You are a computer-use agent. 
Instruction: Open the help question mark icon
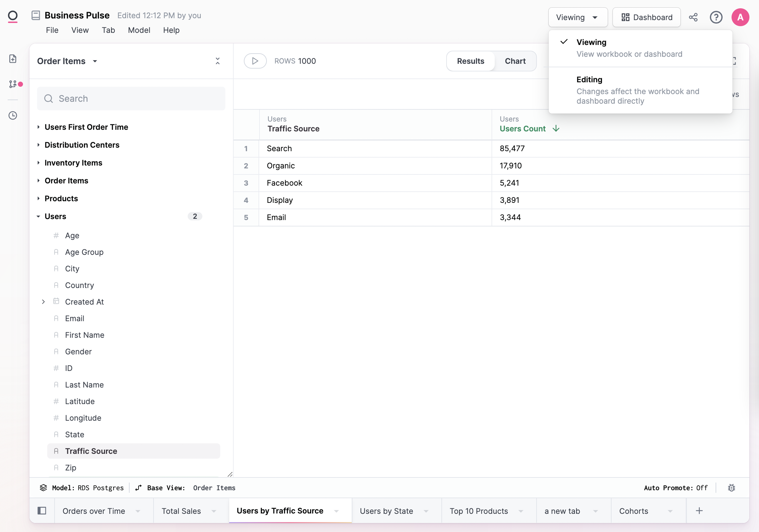point(716,17)
